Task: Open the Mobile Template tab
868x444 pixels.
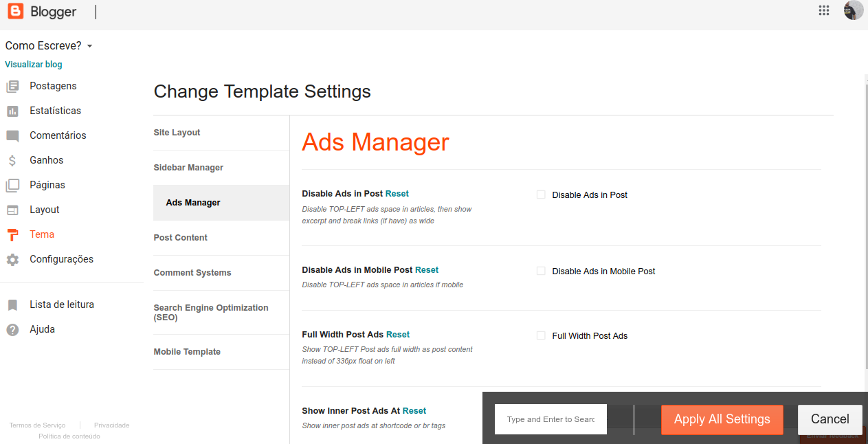Action: coord(187,352)
